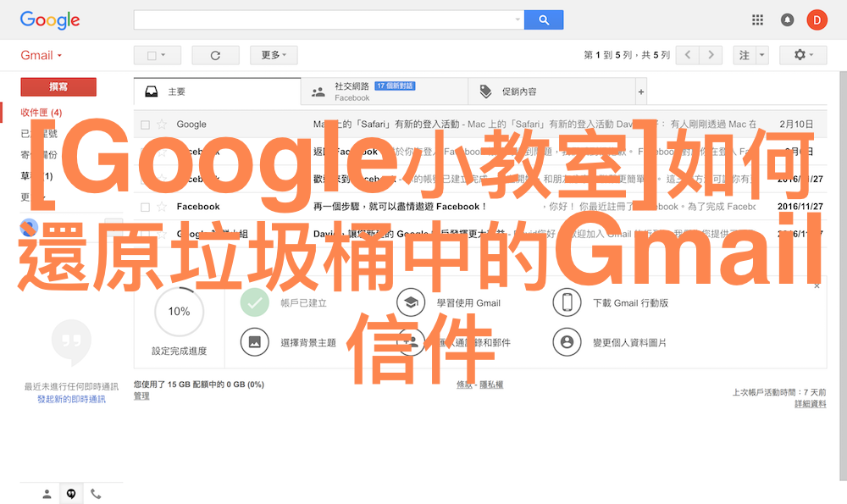
Task: Star the Facebook message 再一個步驟
Action: (x=162, y=207)
